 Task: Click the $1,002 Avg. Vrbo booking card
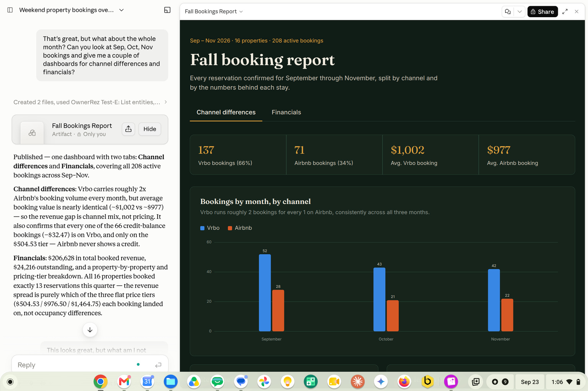[x=430, y=155]
